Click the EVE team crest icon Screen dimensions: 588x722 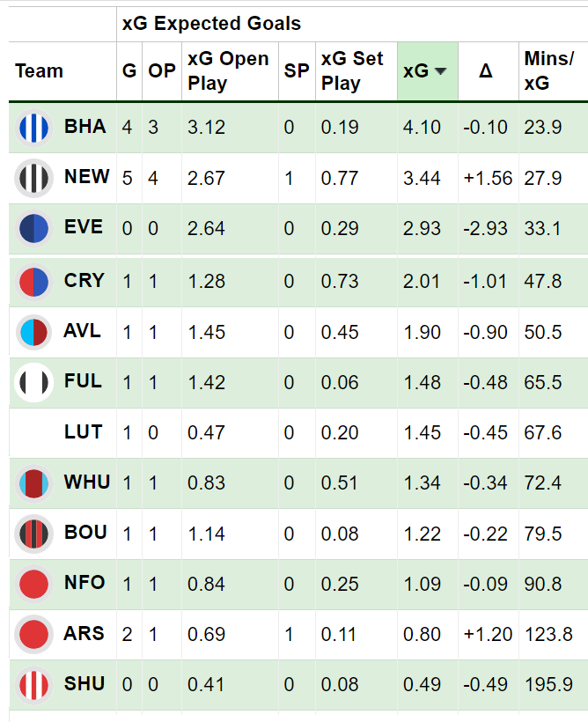click(x=34, y=229)
